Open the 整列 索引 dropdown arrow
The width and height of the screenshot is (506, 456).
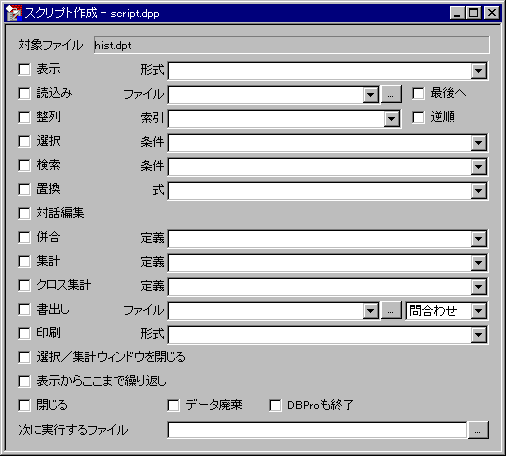pos(392,119)
